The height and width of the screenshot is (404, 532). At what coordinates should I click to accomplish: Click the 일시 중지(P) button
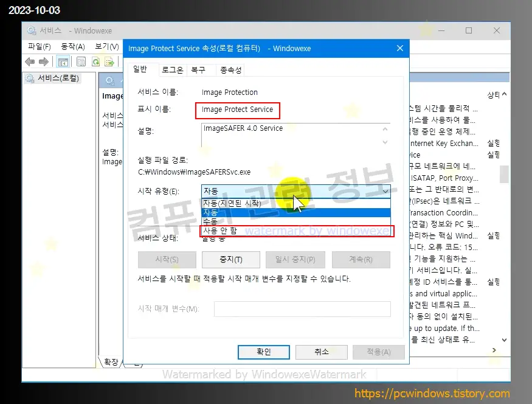[295, 260]
